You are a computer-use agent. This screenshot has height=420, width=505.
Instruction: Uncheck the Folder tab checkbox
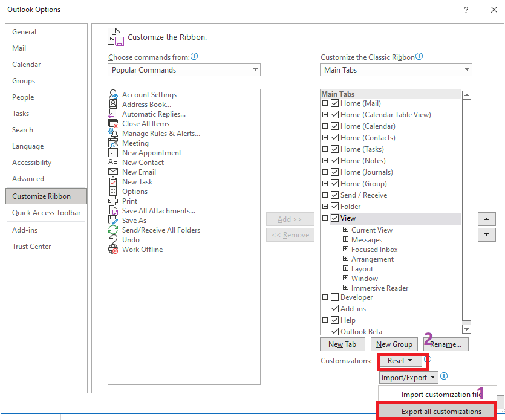pos(334,207)
